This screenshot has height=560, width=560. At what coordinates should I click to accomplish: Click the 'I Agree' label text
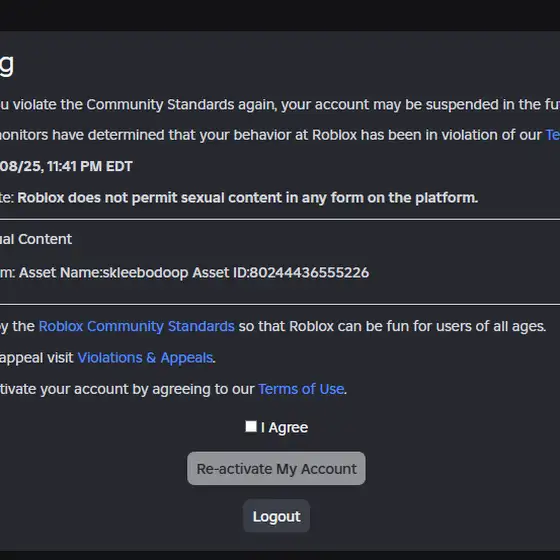[x=284, y=428]
